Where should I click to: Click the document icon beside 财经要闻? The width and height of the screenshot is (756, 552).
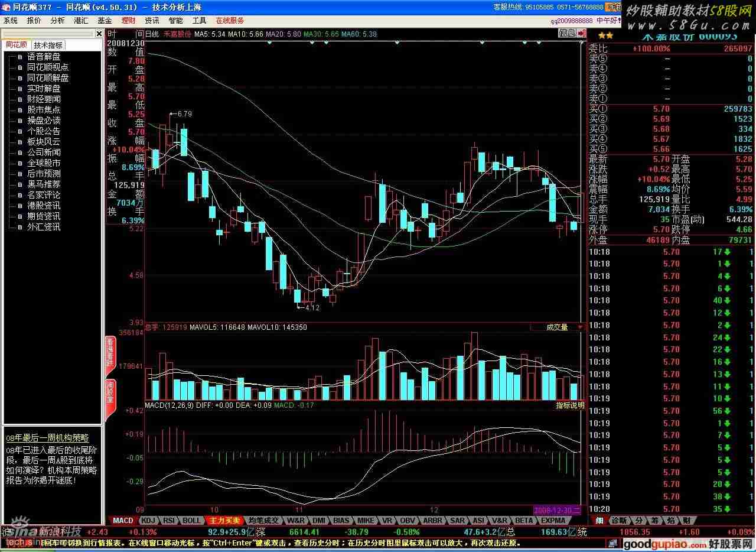tap(19, 99)
